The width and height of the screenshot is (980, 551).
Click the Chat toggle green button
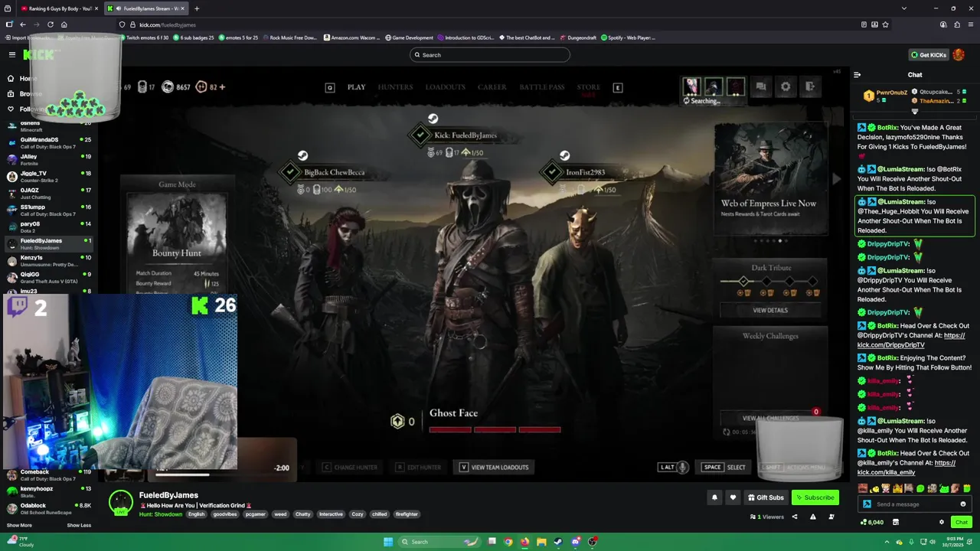(x=962, y=522)
